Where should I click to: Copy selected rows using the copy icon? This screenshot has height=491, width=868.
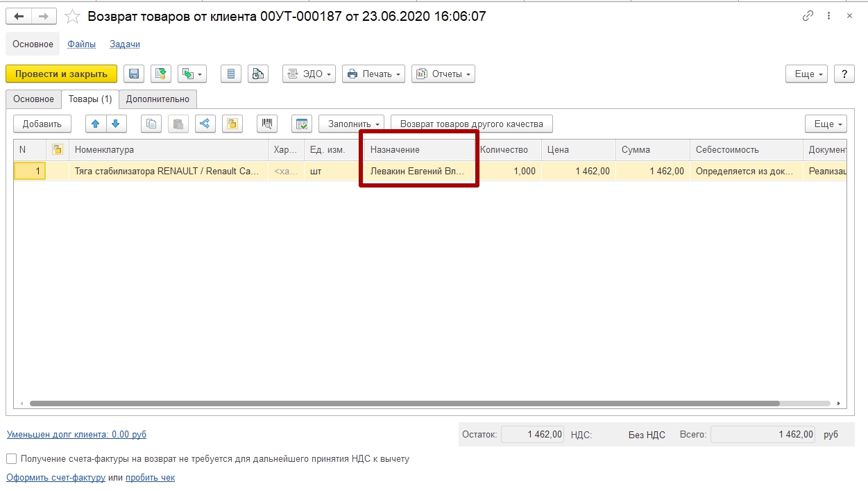(x=151, y=124)
